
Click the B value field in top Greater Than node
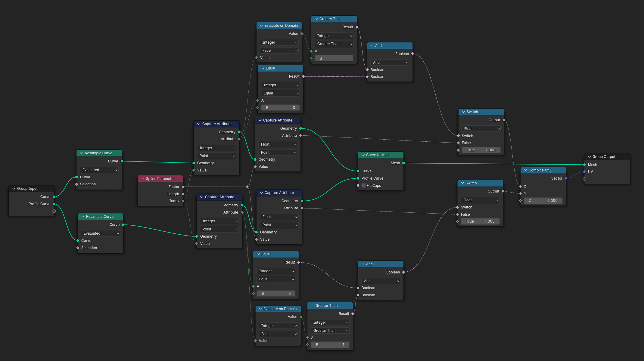click(x=334, y=58)
